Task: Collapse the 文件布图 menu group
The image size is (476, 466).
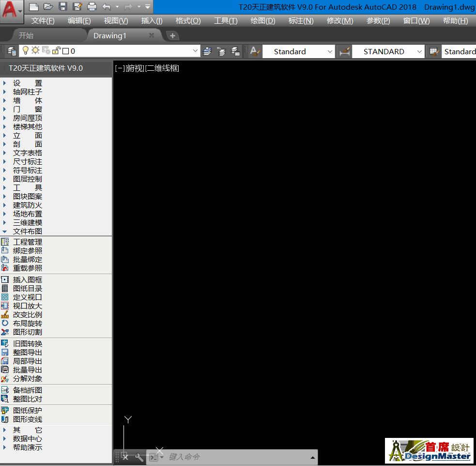Action: [x=4, y=232]
